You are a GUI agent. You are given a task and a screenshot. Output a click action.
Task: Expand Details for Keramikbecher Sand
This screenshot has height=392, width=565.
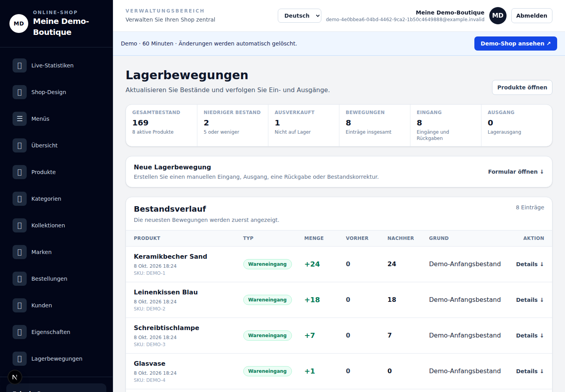[530, 264]
